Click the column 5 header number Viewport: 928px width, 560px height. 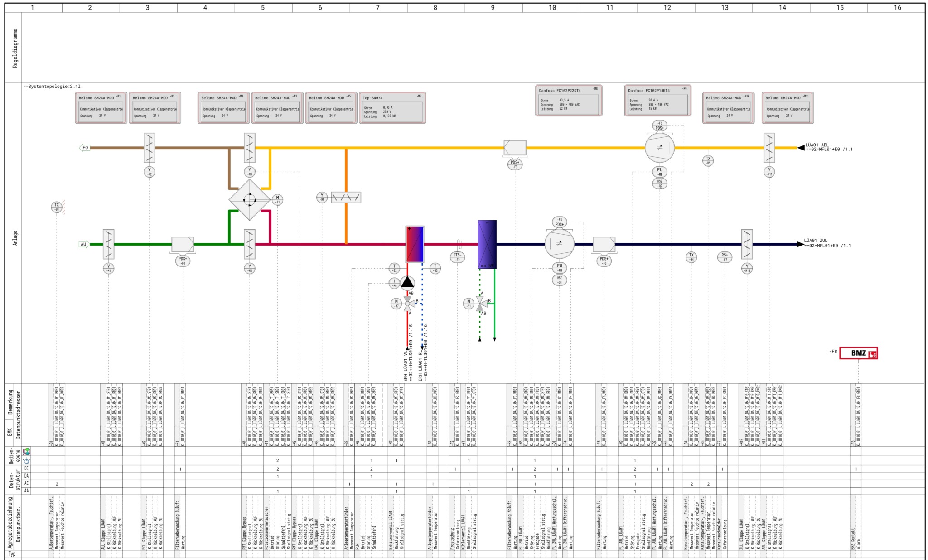point(263,8)
